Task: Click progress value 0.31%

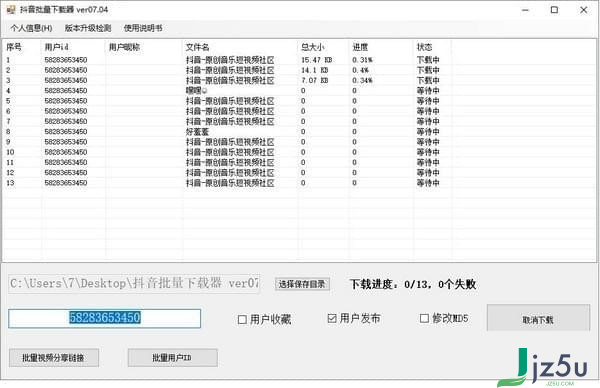Action: click(x=362, y=60)
